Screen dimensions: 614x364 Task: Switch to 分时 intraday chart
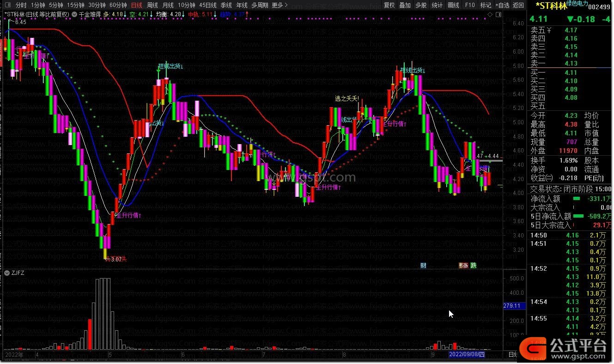[21, 5]
